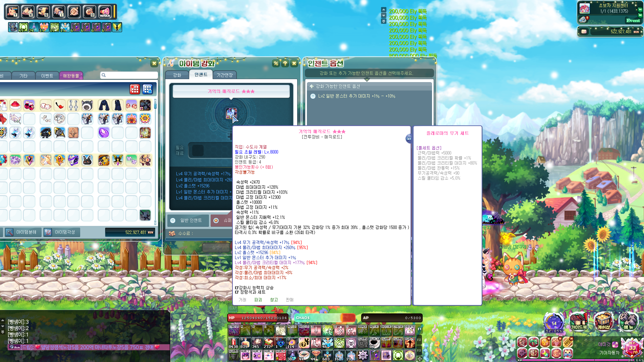This screenshot has width=644, height=362.
Task: Click the 아이템각성 button
Action: point(61,232)
